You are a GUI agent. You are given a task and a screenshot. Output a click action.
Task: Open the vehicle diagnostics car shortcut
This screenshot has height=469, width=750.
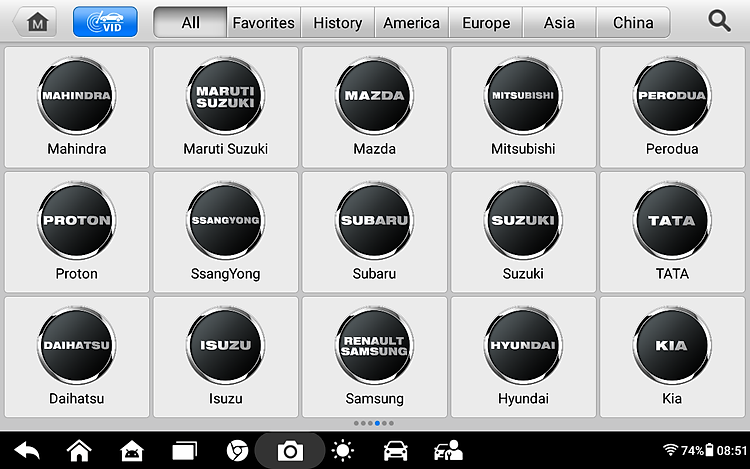(x=396, y=450)
